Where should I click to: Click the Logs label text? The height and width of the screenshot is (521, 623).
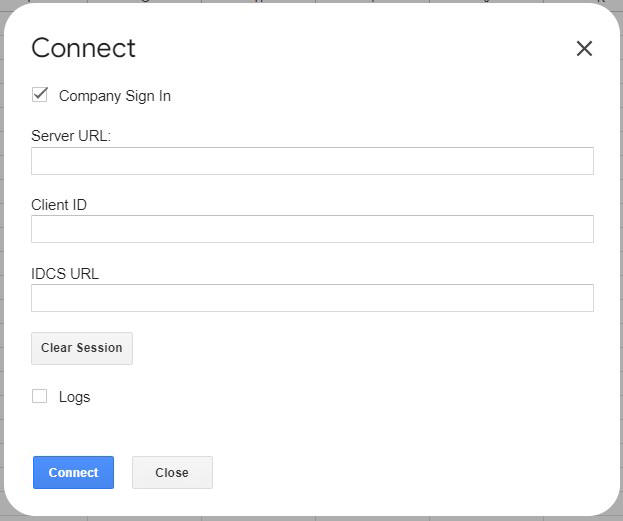(74, 397)
